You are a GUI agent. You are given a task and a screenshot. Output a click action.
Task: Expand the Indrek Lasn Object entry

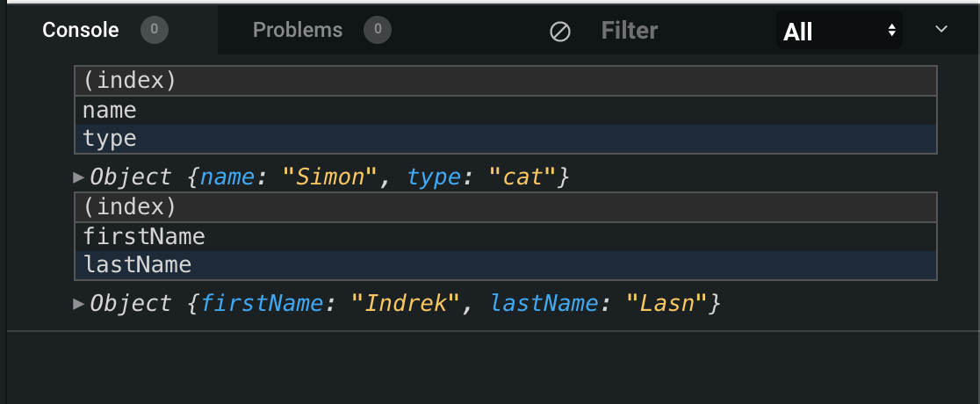pyautogui.click(x=79, y=304)
